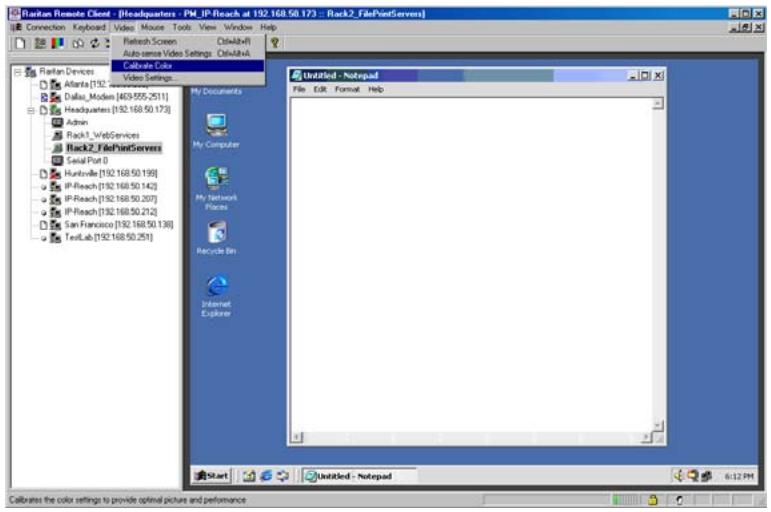This screenshot has width=771, height=512.
Task: Click the 6:12 PM taskbar clock
Action: click(739, 476)
